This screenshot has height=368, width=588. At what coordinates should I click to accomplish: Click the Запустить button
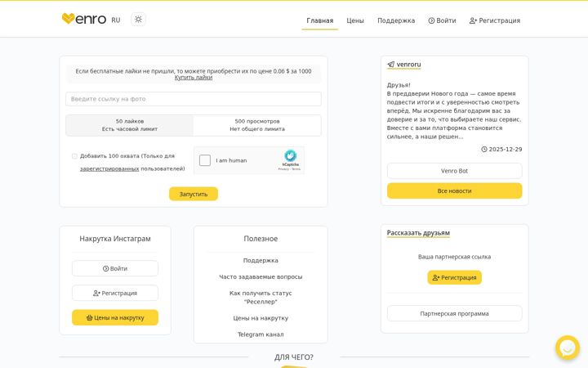tap(194, 194)
